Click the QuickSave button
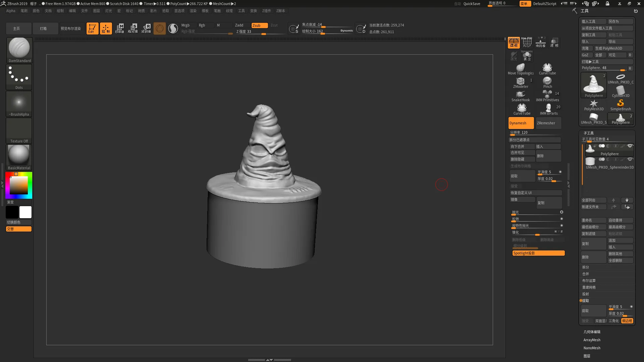The height and width of the screenshot is (362, 644). [x=472, y=4]
